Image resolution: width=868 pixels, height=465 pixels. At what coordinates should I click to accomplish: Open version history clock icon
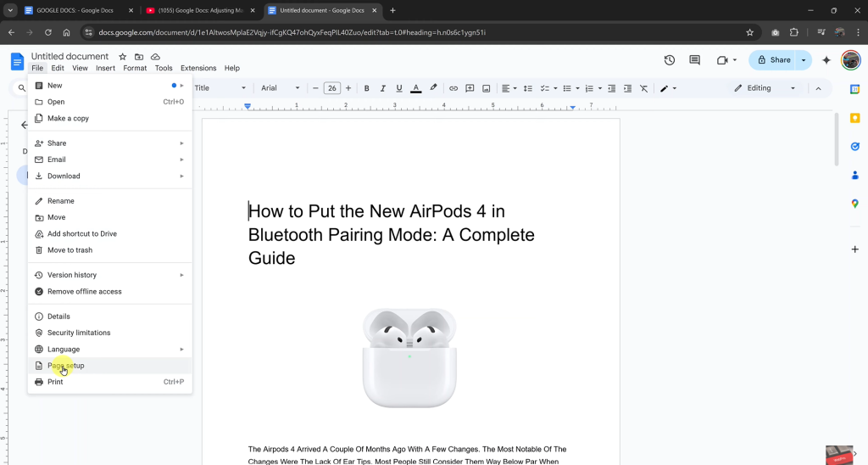pyautogui.click(x=670, y=60)
